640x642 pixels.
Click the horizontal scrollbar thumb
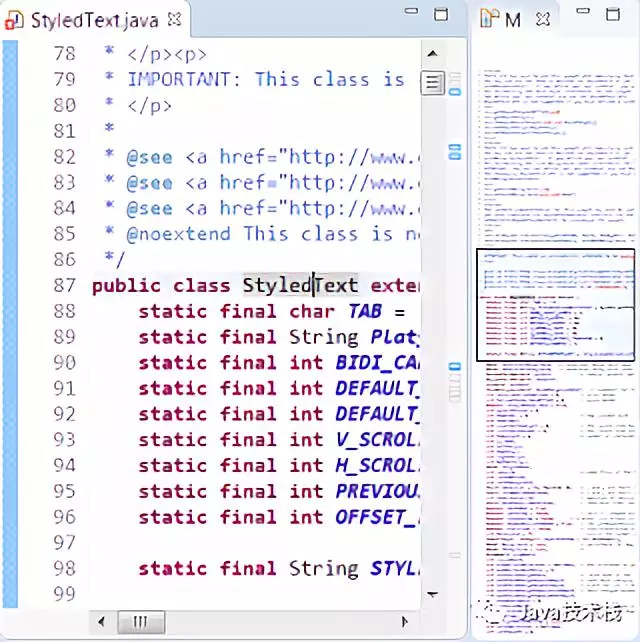(x=141, y=622)
